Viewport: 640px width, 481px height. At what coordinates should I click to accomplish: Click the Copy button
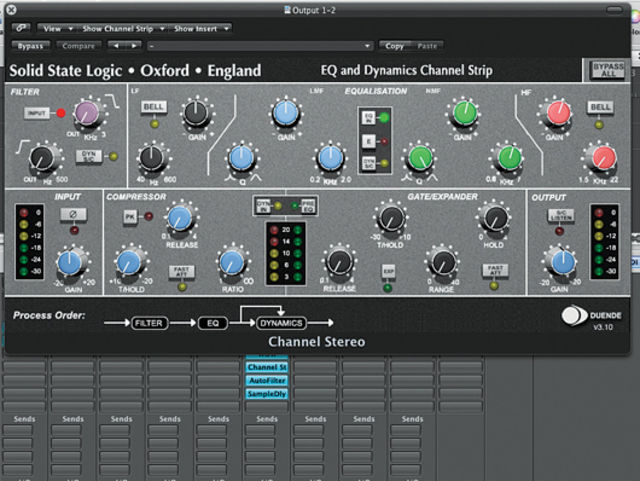point(394,46)
